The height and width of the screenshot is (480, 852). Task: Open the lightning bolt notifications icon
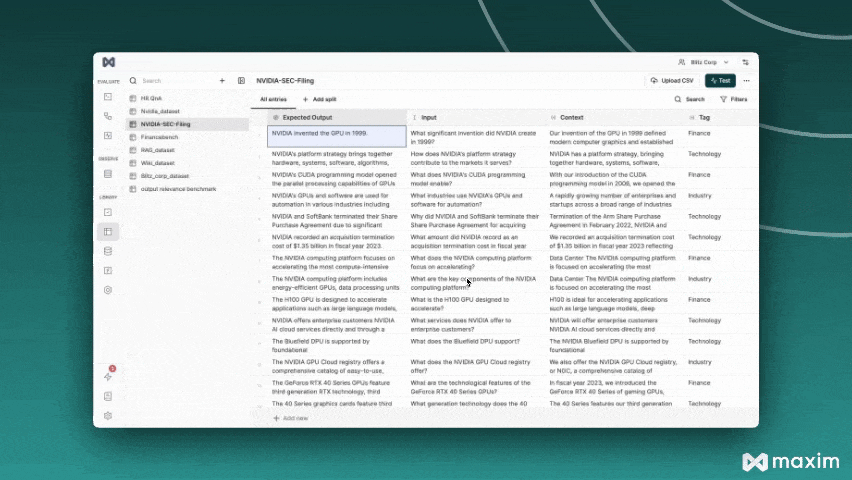pyautogui.click(x=108, y=376)
